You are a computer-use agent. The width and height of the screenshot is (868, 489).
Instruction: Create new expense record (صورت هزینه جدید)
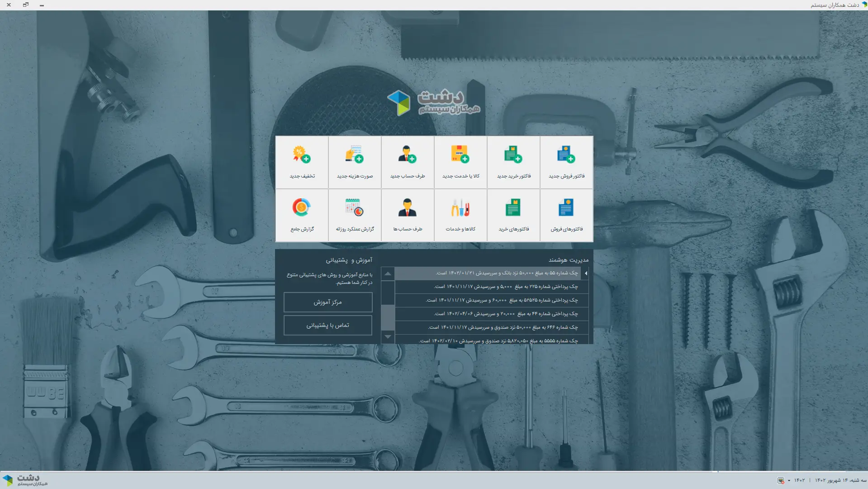point(355,162)
